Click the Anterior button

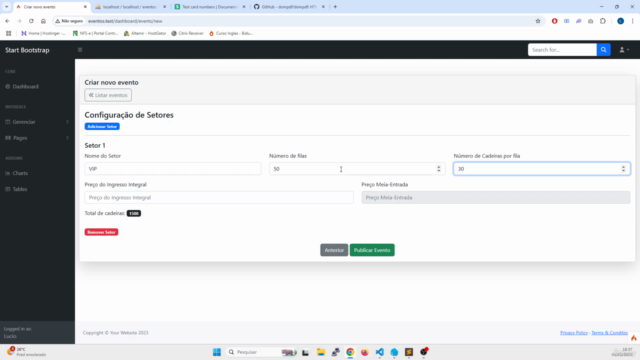pyautogui.click(x=334, y=250)
